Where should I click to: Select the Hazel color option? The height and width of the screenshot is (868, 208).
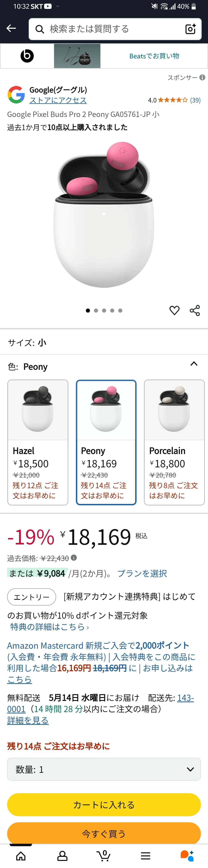coord(38,442)
